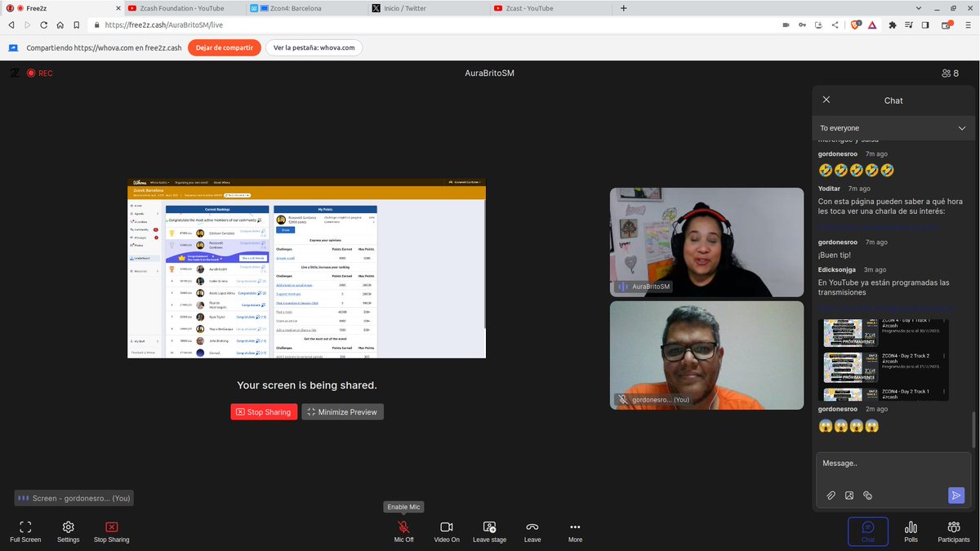This screenshot has width=980, height=551.
Task: Open Brave Rewards triangle icon
Action: (871, 24)
